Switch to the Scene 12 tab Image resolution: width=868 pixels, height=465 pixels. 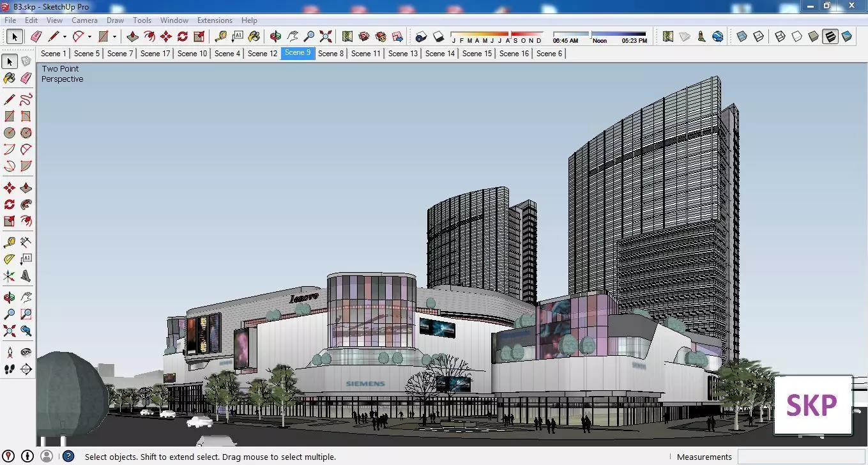(x=263, y=54)
